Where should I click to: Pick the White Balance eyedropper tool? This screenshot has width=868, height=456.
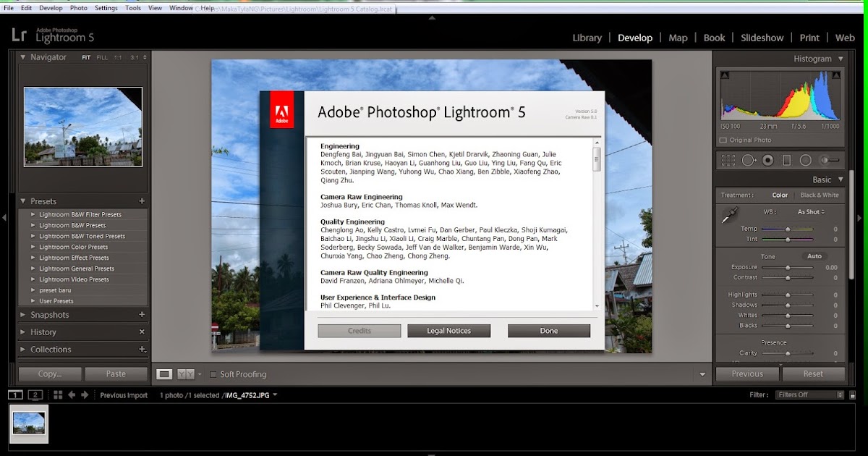[x=731, y=215]
